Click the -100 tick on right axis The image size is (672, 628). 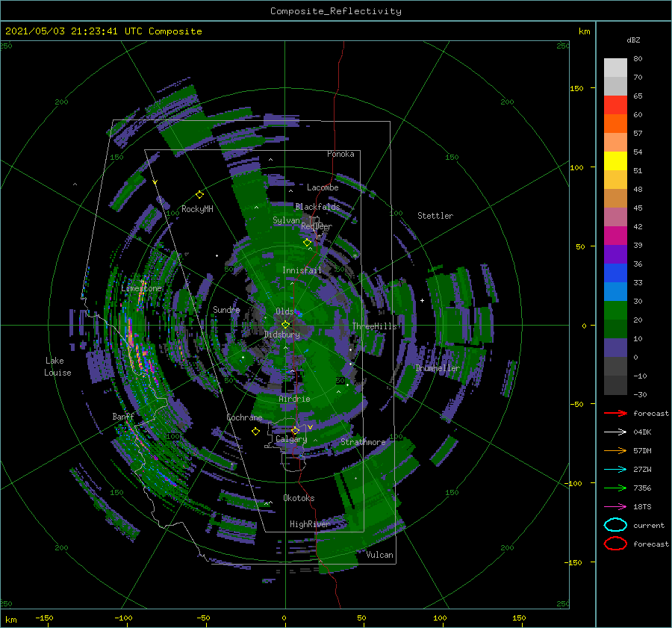click(573, 484)
